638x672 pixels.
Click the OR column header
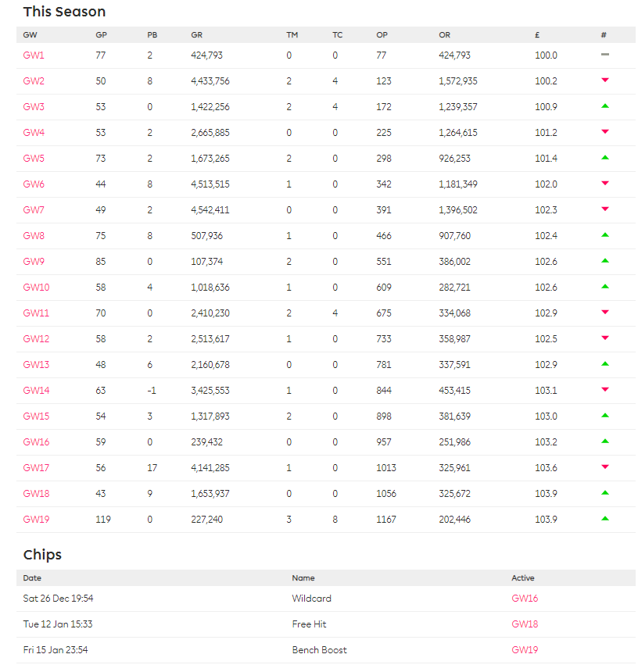444,35
